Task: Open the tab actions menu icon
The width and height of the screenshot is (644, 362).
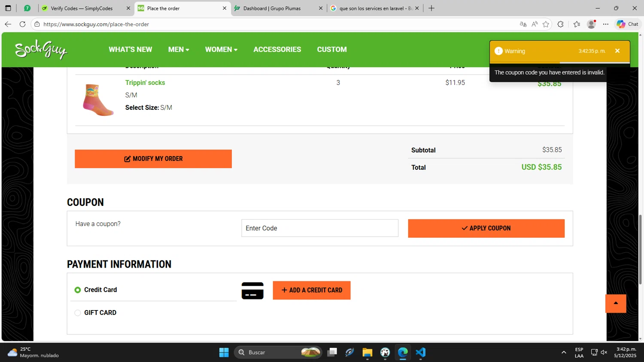Action: click(x=8, y=8)
